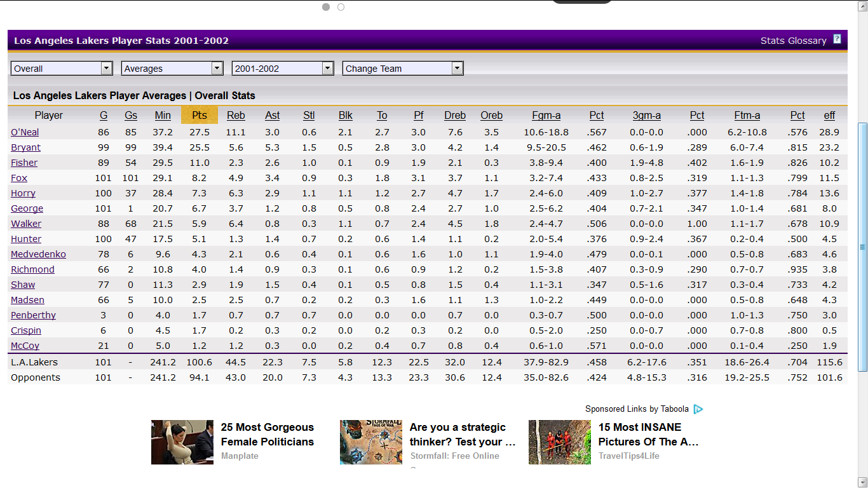Click the Stormfall game ad thumbnail

(x=371, y=442)
